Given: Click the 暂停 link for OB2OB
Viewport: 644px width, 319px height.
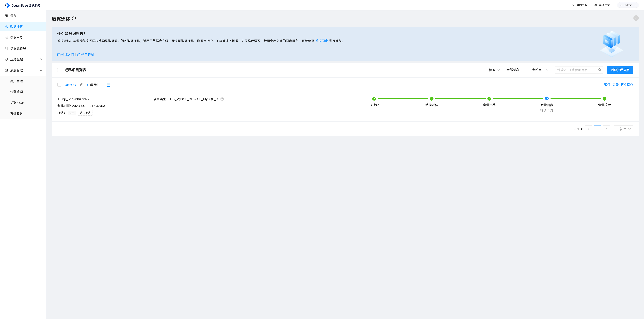Looking at the screenshot, I should coord(607,85).
